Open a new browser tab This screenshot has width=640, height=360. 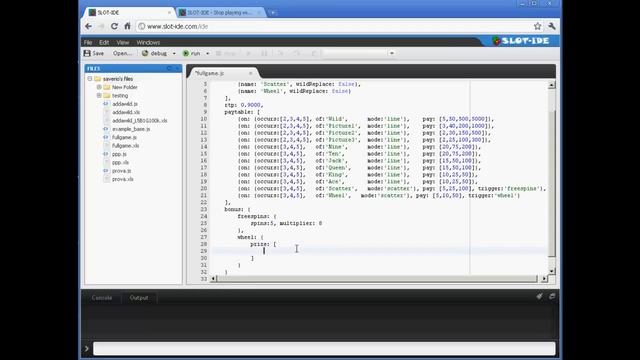click(x=273, y=13)
